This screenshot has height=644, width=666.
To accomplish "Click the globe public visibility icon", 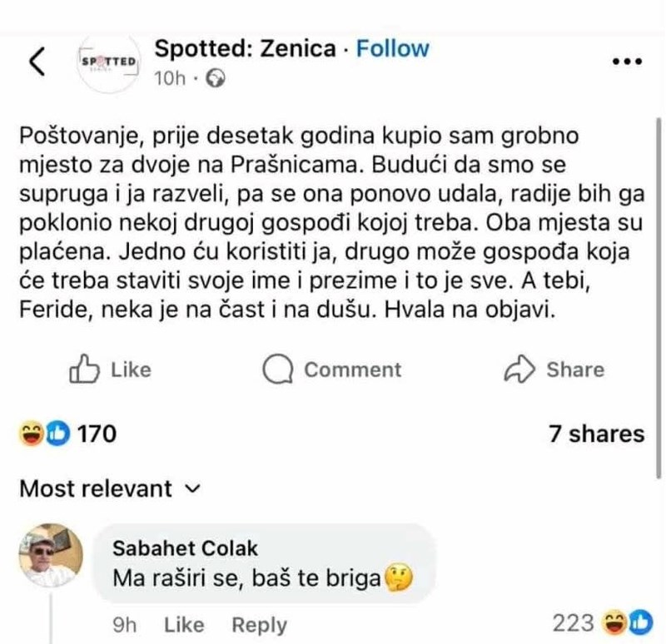I will 215,79.
